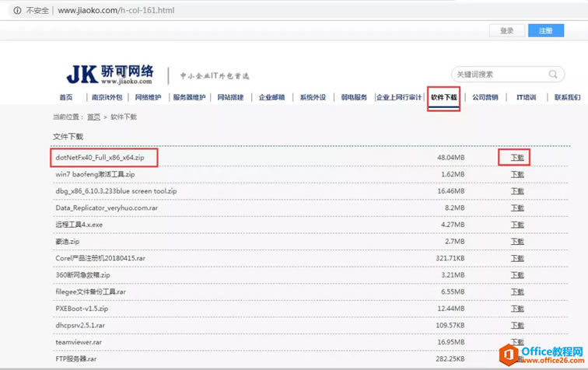Open the 公司营销 menu item

point(485,97)
